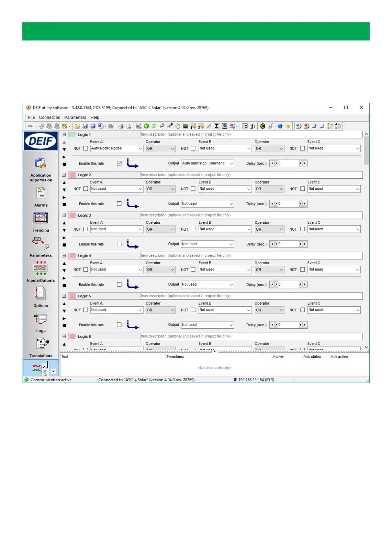Collapse the Logic 3 section

[64, 215]
